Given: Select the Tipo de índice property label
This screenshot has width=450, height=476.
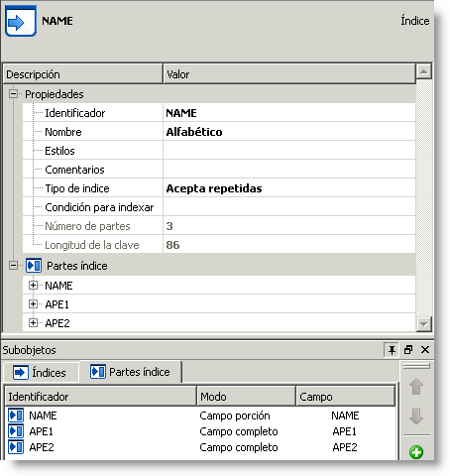Looking at the screenshot, I should [77, 188].
